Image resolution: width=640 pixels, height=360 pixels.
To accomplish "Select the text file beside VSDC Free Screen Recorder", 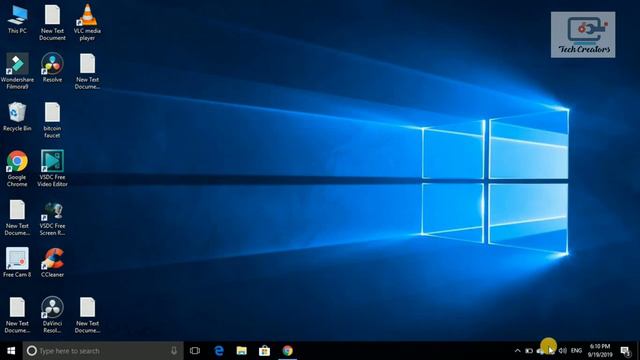I will [17, 218].
